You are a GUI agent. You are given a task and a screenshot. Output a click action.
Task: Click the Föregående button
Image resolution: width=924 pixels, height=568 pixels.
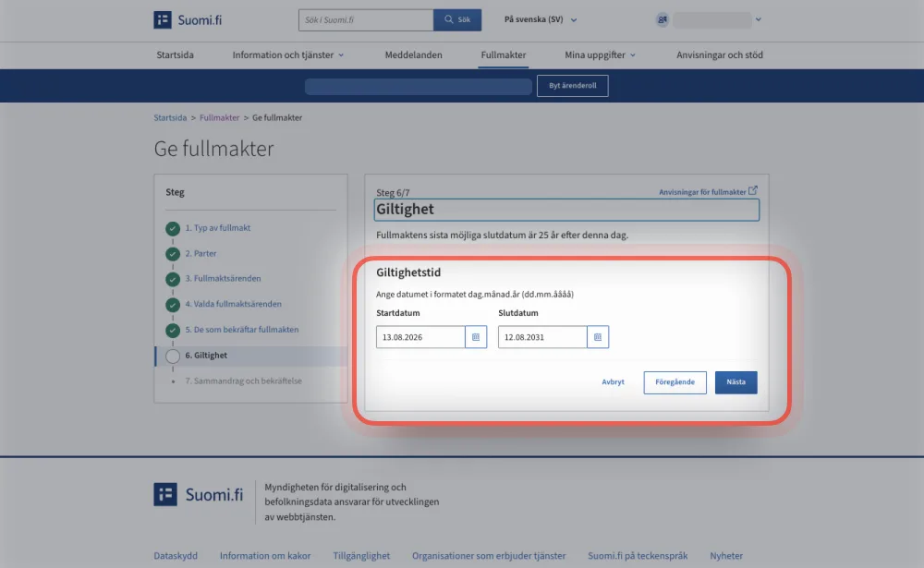click(x=675, y=382)
